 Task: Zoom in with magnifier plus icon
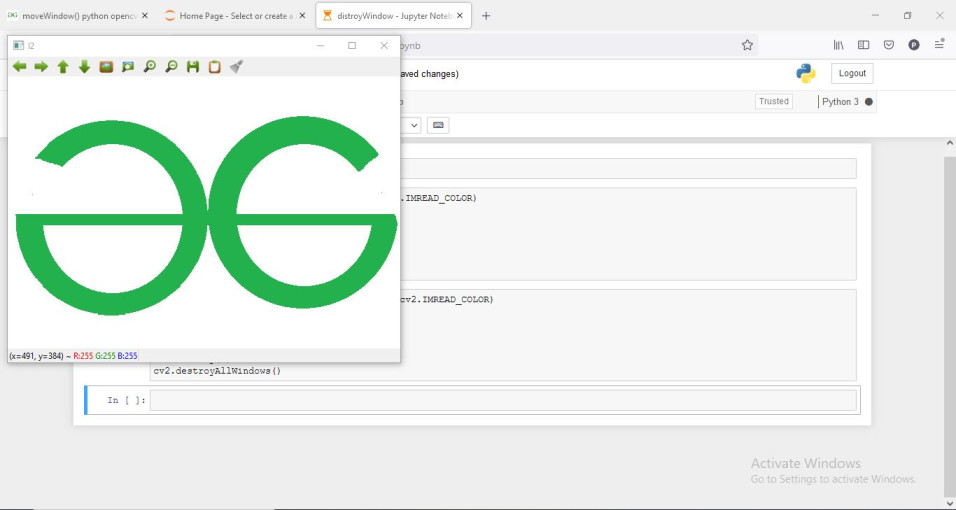[x=149, y=66]
